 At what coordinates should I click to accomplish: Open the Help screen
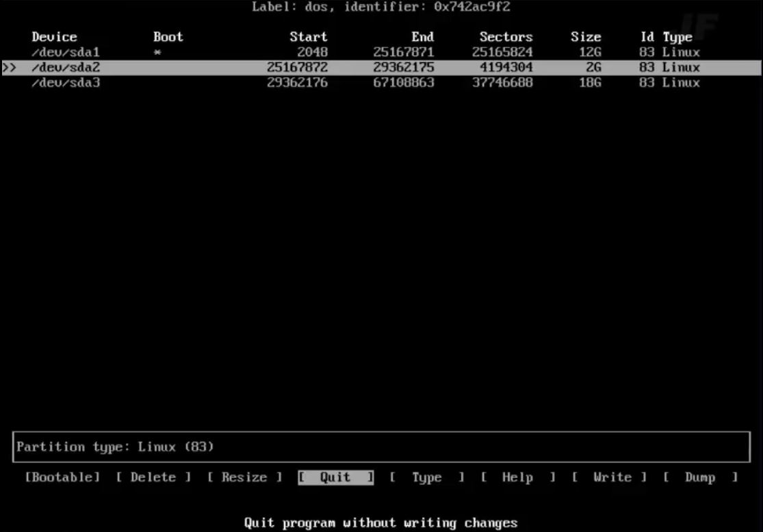(x=518, y=477)
